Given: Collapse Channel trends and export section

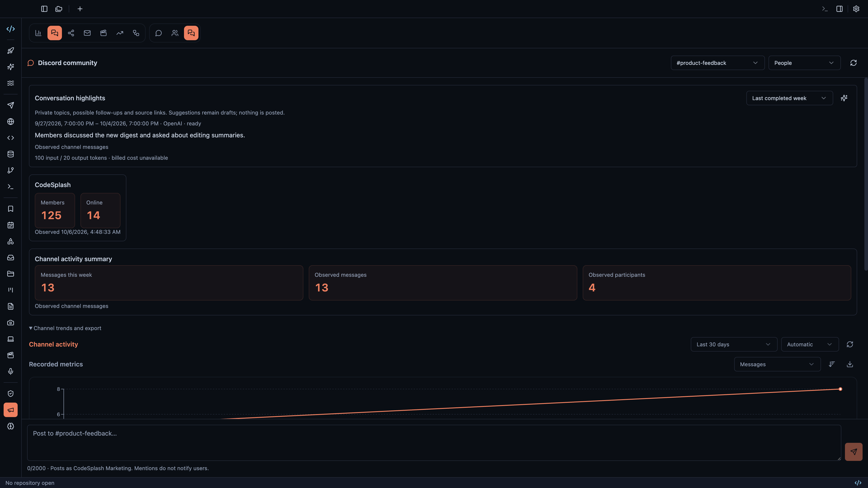Looking at the screenshot, I should tap(65, 328).
